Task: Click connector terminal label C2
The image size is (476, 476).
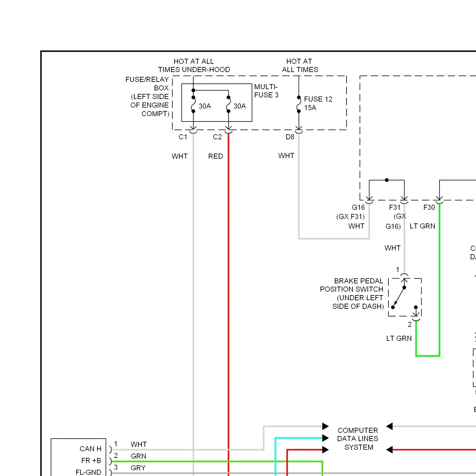Action: [x=217, y=137]
